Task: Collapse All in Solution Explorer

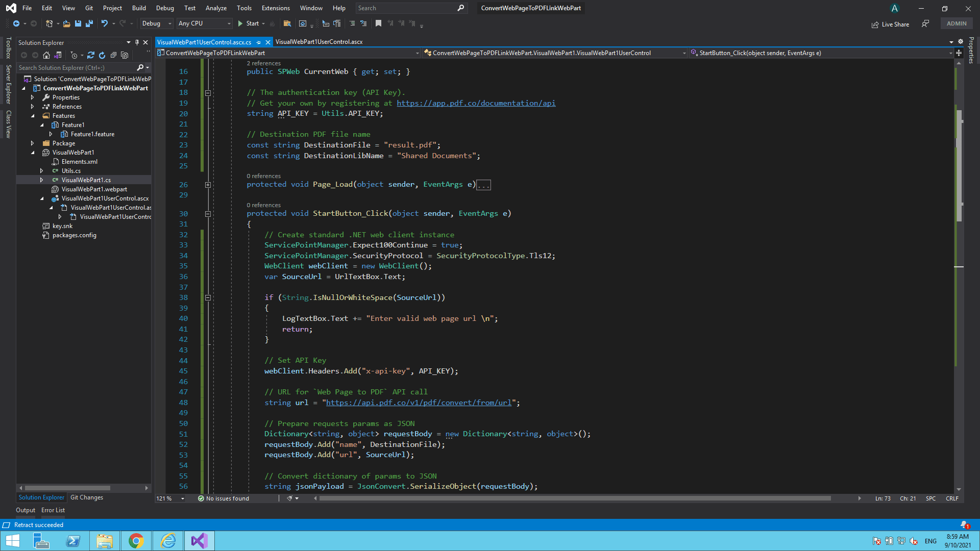Action: coord(113,55)
